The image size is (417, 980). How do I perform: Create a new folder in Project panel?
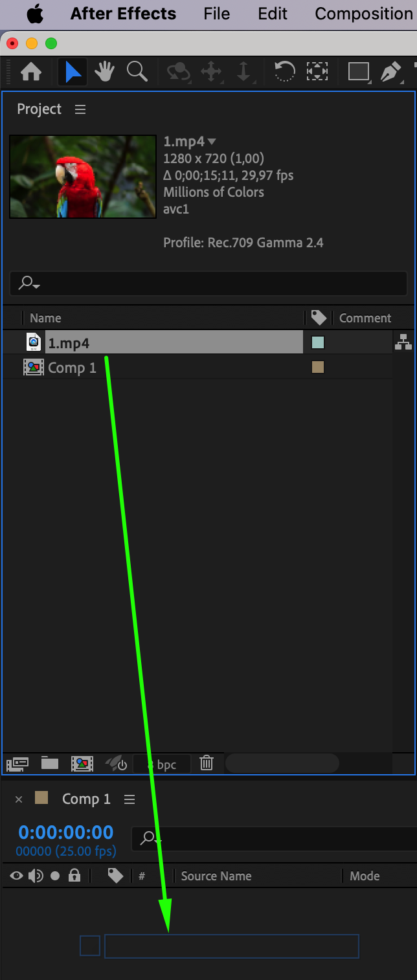click(x=50, y=763)
